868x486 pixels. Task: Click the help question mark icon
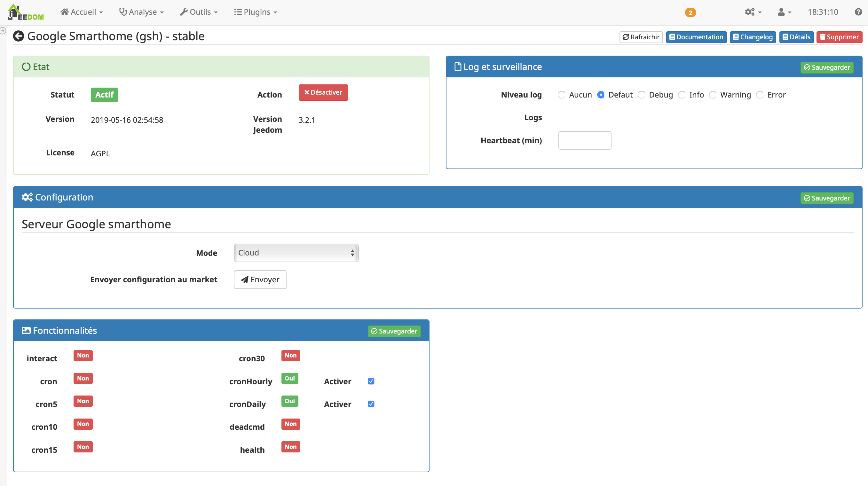point(858,12)
